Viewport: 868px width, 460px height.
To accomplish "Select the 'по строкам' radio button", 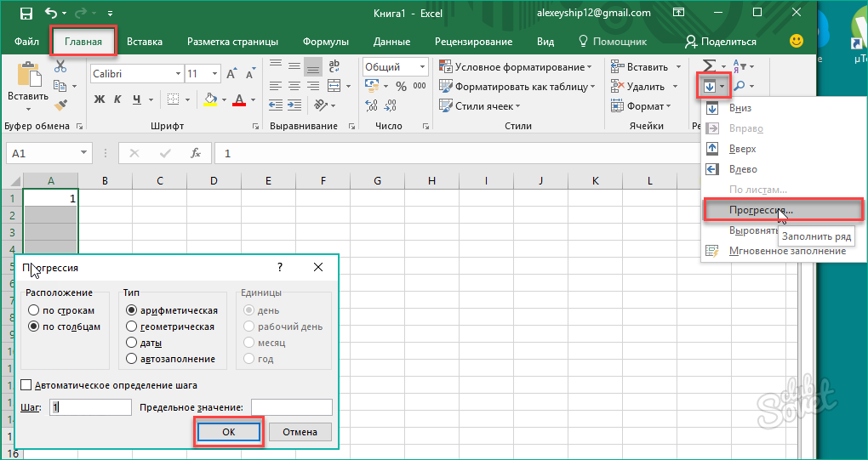I will point(34,310).
